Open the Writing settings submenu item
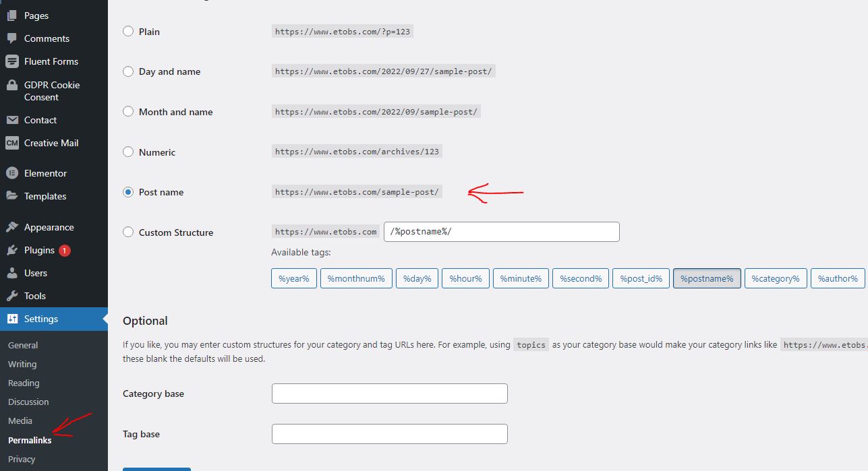The width and height of the screenshot is (868, 471). (22, 364)
